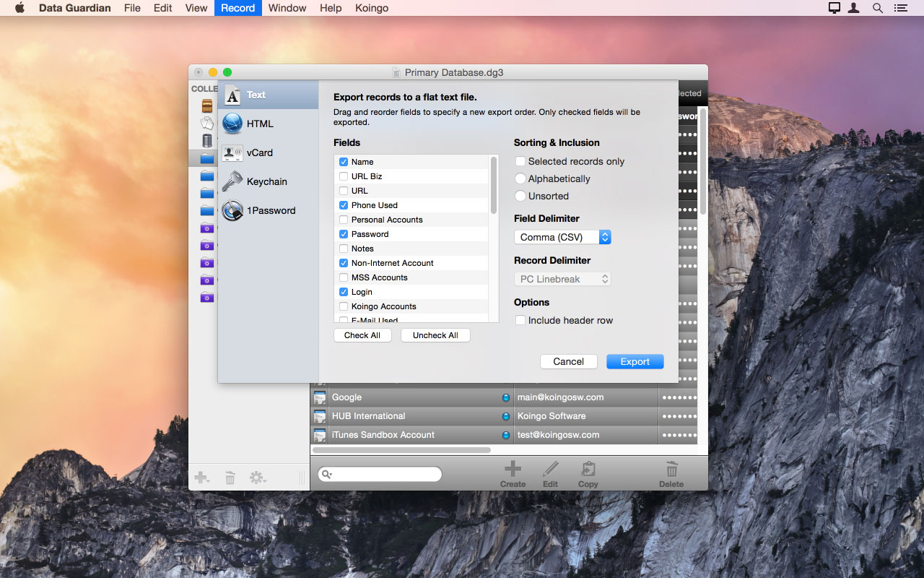This screenshot has height=578, width=924.
Task: Select the Text export format icon
Action: [232, 95]
